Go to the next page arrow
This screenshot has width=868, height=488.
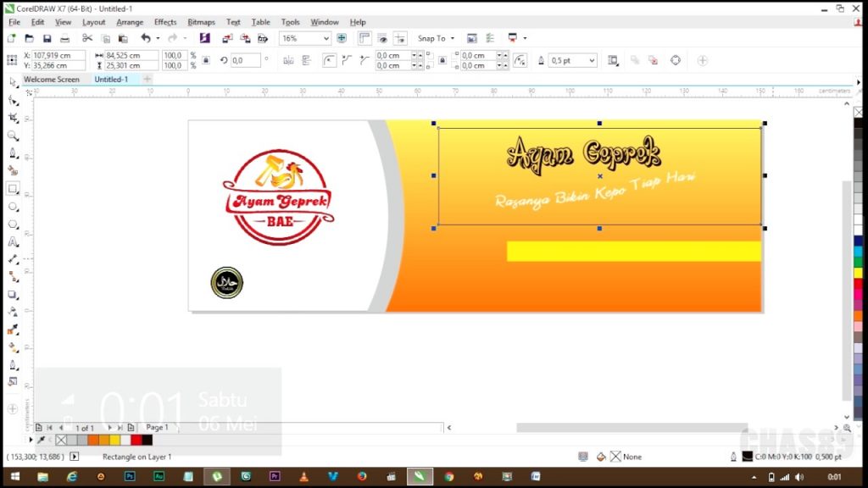pyautogui.click(x=109, y=428)
